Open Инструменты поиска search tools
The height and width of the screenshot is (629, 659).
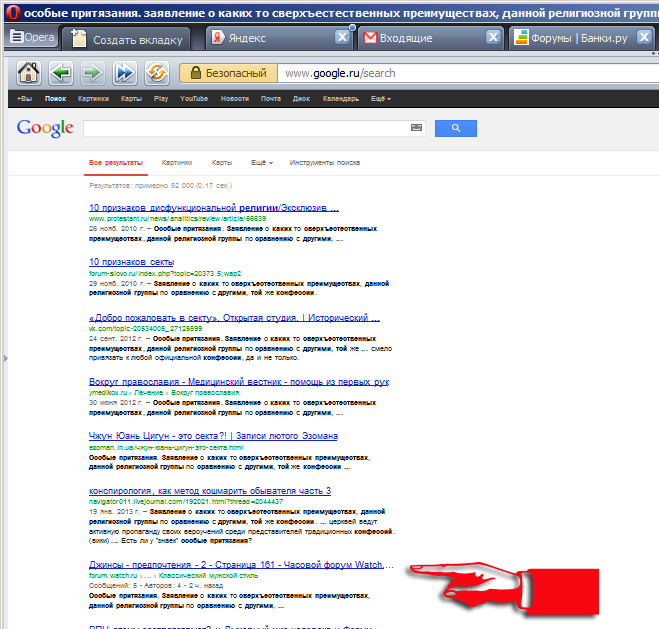(x=324, y=162)
